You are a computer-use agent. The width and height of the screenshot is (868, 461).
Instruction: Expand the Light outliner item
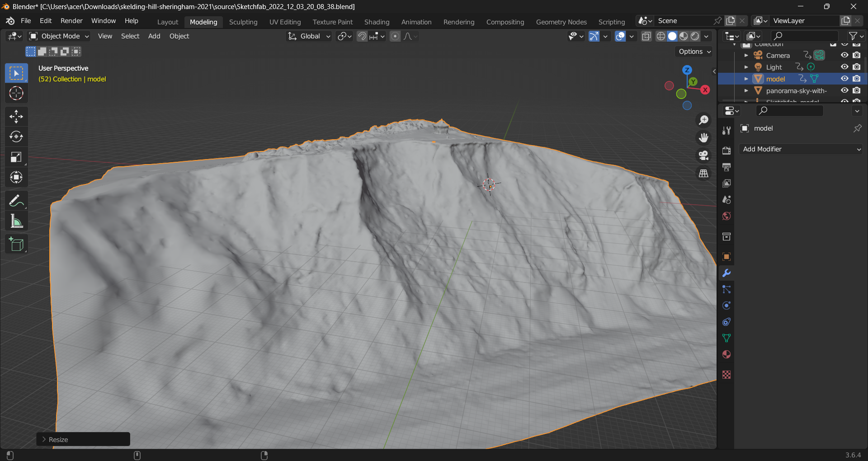click(x=746, y=67)
